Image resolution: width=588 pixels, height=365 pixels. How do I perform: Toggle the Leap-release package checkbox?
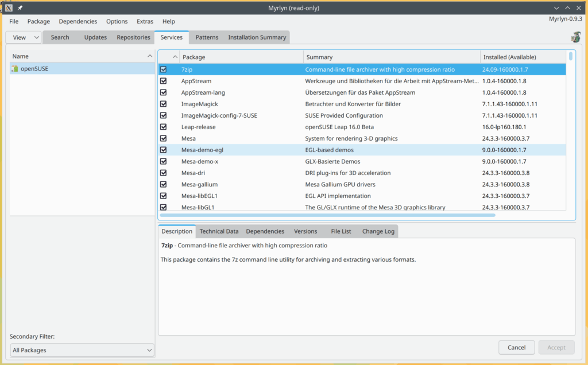164,127
